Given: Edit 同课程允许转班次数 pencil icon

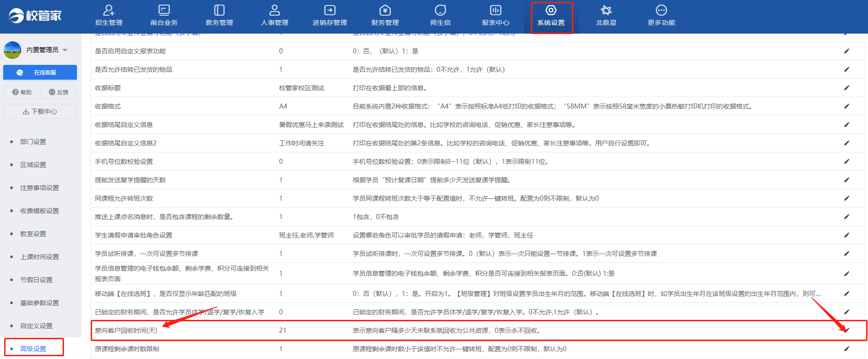Looking at the screenshot, I should click(x=846, y=198).
